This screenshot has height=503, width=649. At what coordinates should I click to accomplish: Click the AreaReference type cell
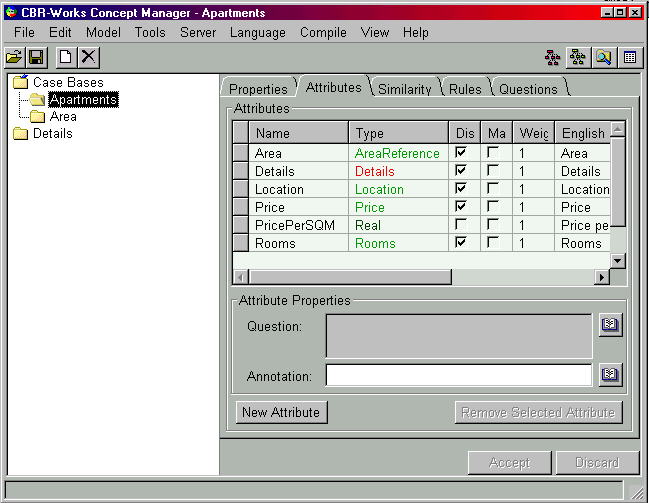tap(398, 153)
